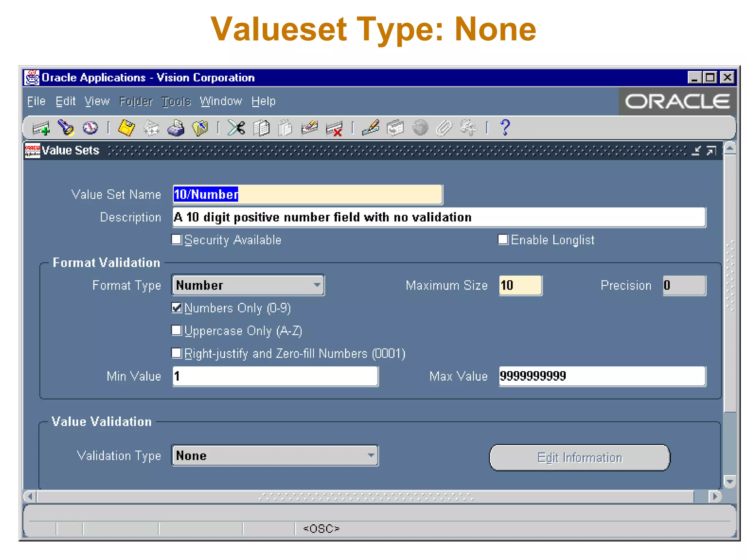This screenshot has width=747, height=560.
Task: Click the Attachments paperclip icon
Action: (444, 128)
